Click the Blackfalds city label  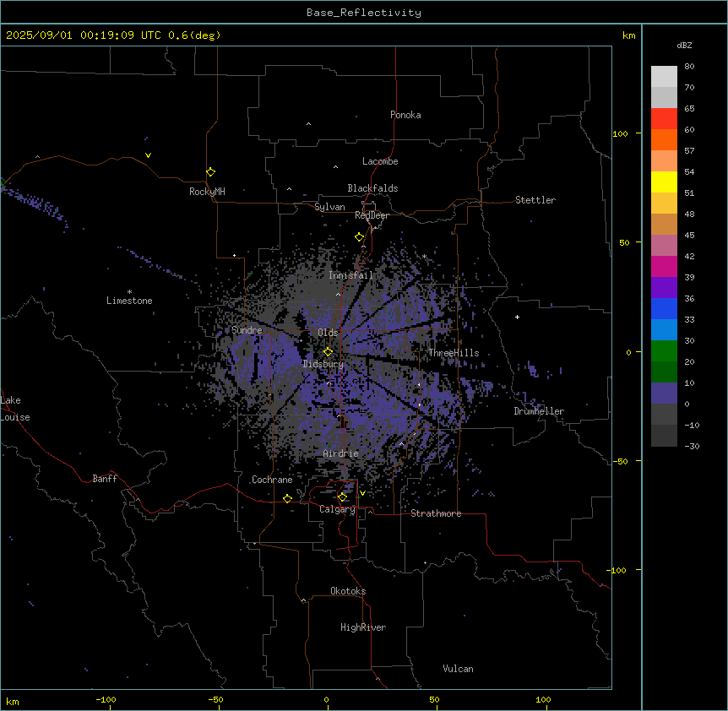click(372, 188)
